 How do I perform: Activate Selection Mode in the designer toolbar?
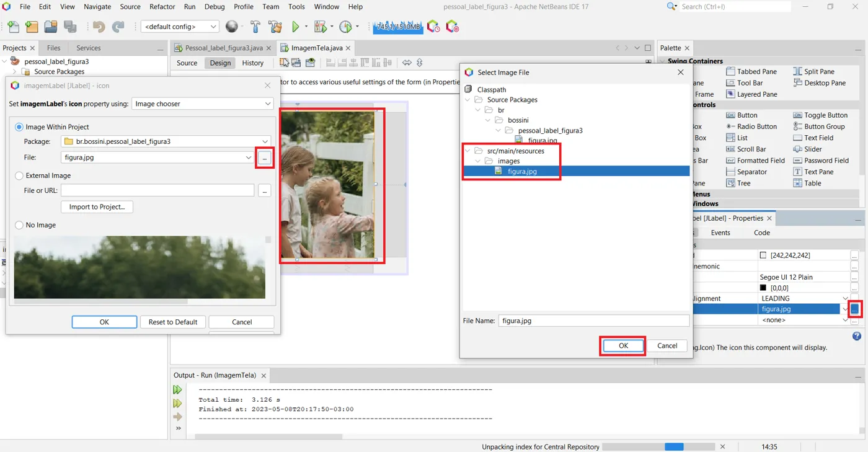click(284, 63)
